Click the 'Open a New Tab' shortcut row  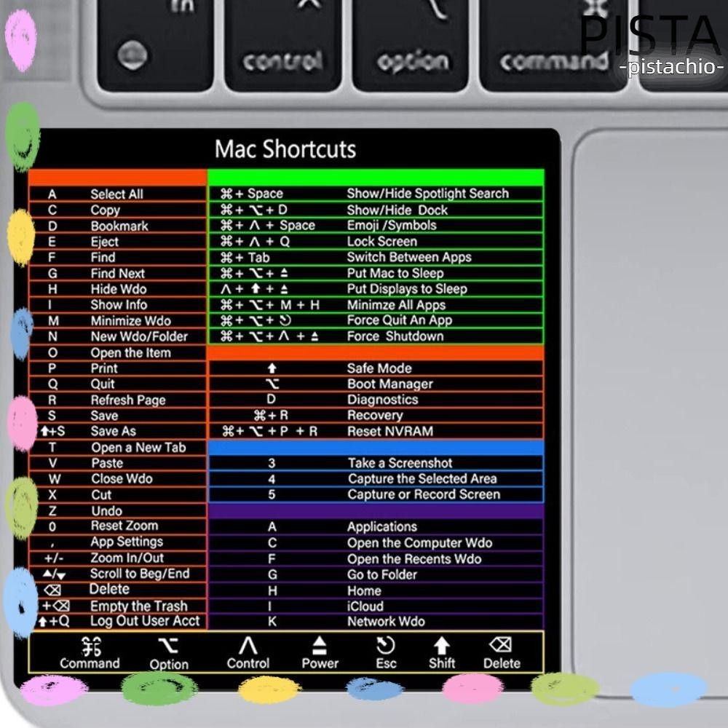click(x=118, y=447)
